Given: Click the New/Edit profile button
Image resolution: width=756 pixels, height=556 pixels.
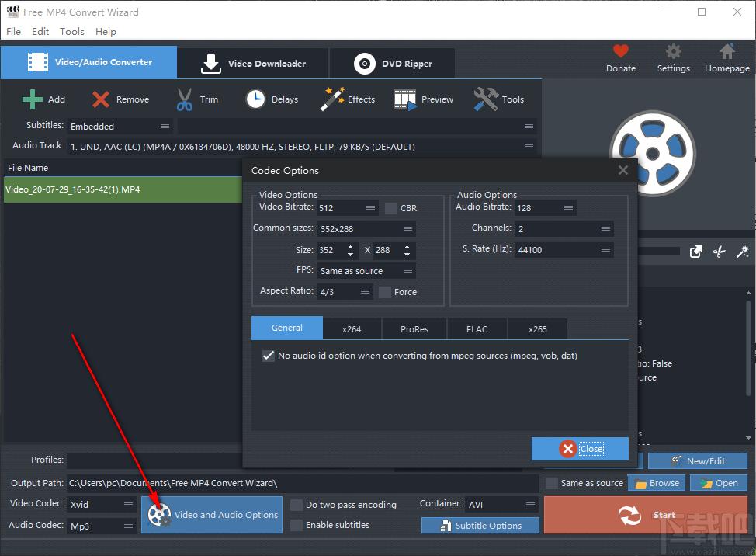Looking at the screenshot, I should (x=698, y=461).
